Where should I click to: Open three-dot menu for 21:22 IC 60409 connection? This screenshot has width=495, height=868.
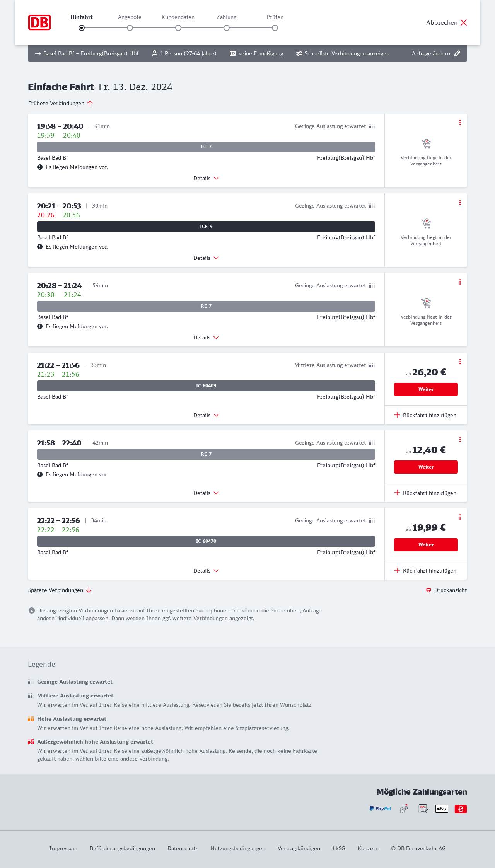click(460, 362)
